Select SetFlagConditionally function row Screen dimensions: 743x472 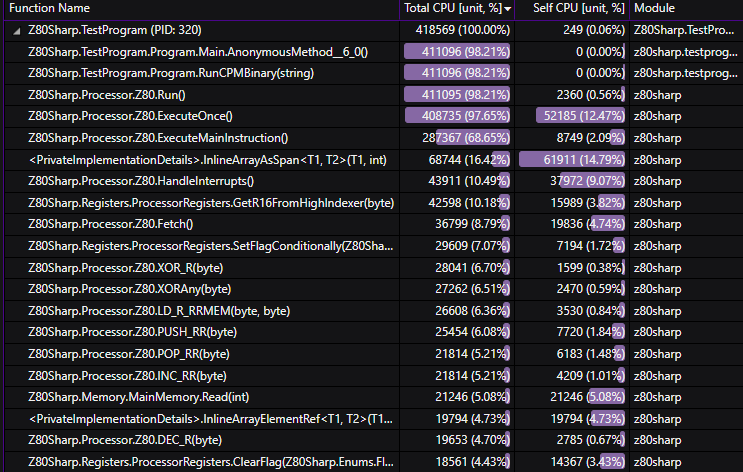pos(372,246)
